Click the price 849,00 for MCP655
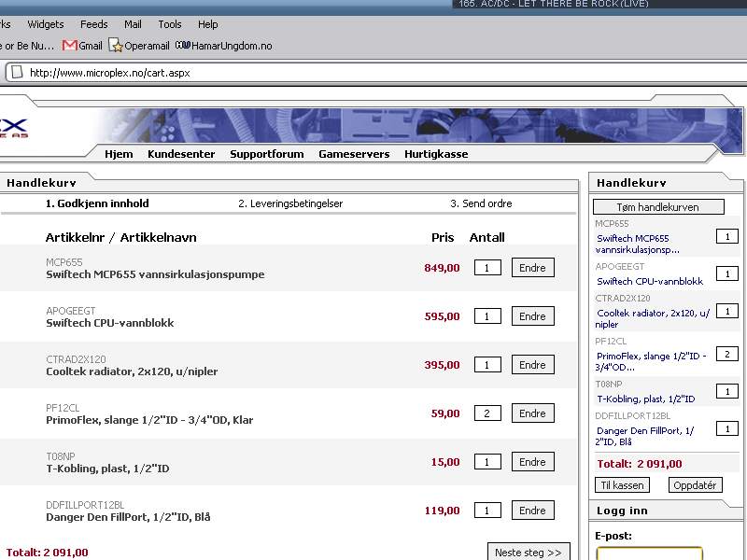The height and width of the screenshot is (560, 747). 442,268
